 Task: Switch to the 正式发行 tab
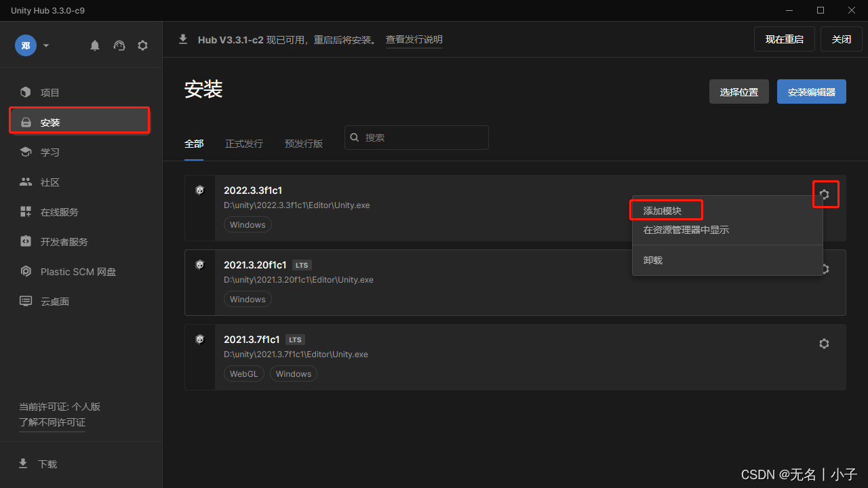point(243,143)
